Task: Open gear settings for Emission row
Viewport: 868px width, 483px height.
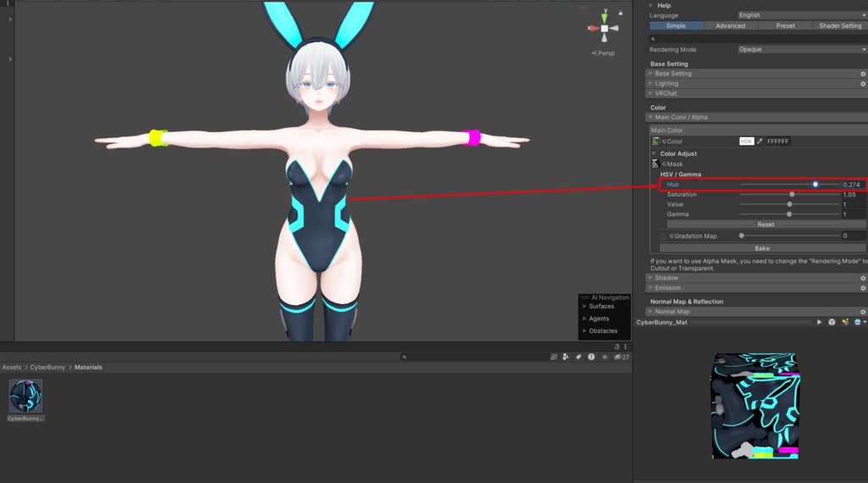Action: [862, 288]
